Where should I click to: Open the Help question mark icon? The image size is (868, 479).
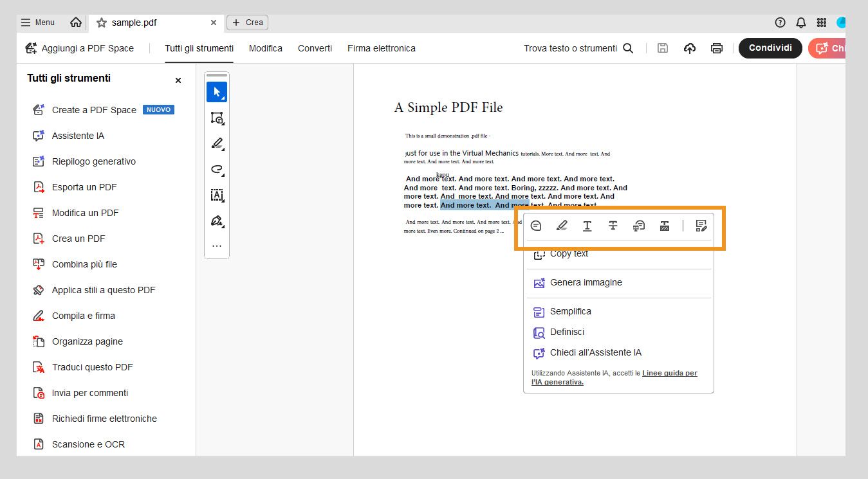pos(780,23)
